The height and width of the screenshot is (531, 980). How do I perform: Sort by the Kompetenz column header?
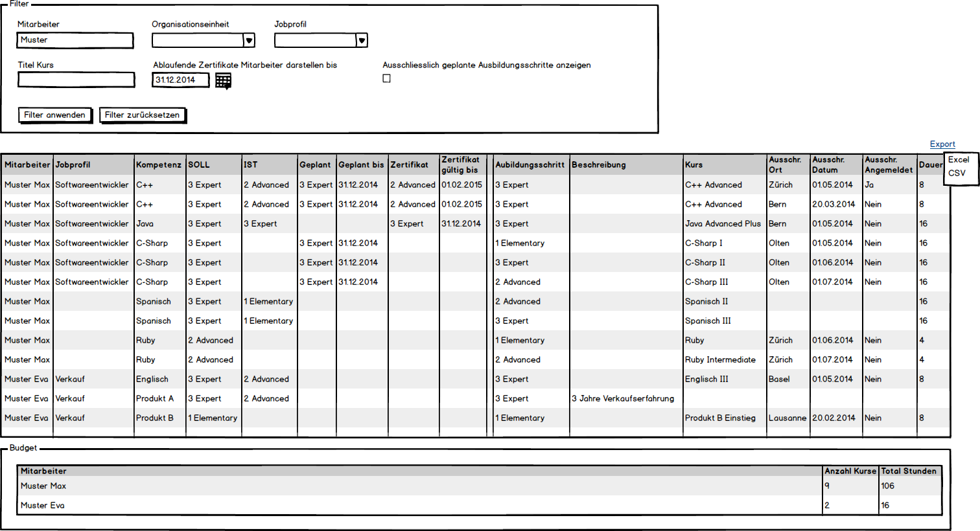click(x=159, y=165)
